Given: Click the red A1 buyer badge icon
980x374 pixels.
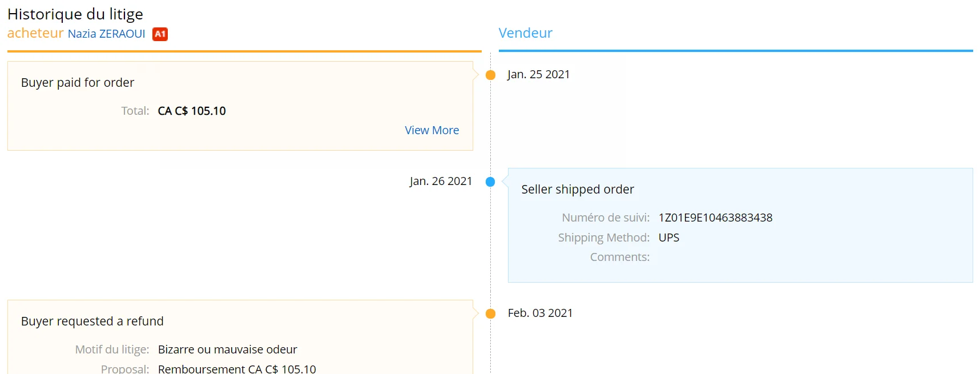Looking at the screenshot, I should (x=160, y=34).
